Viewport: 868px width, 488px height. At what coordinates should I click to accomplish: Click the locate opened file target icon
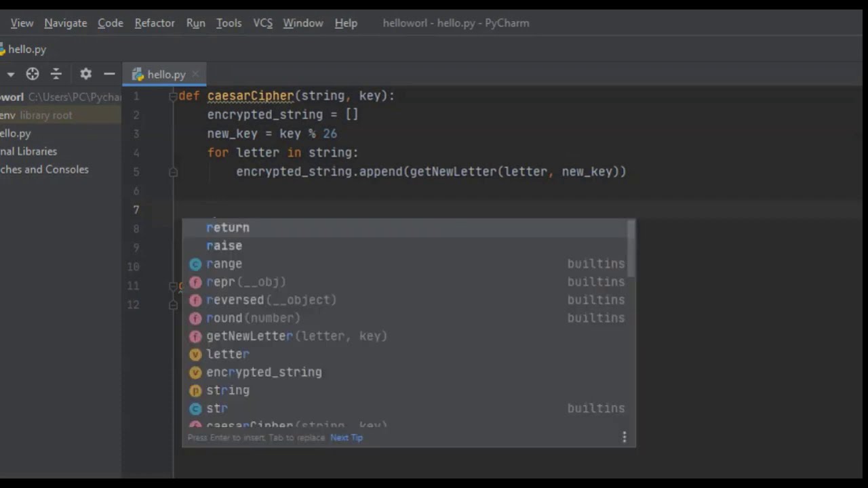coord(33,75)
